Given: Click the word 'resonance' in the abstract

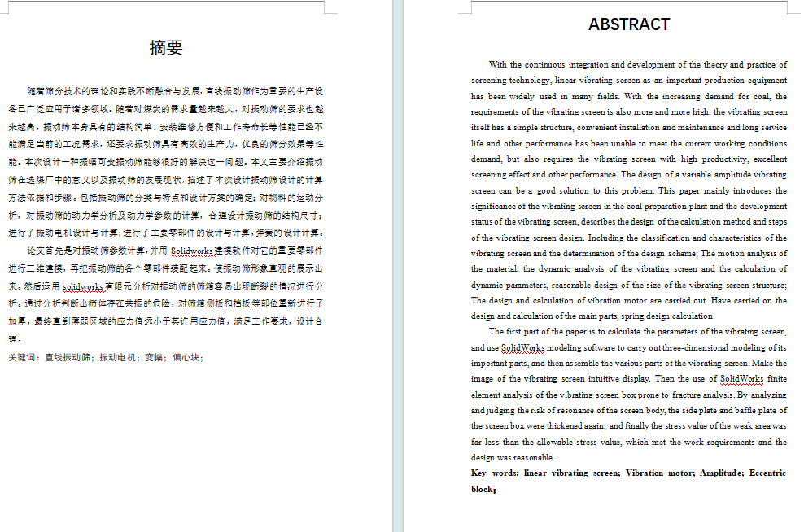Looking at the screenshot, I should [x=575, y=411].
